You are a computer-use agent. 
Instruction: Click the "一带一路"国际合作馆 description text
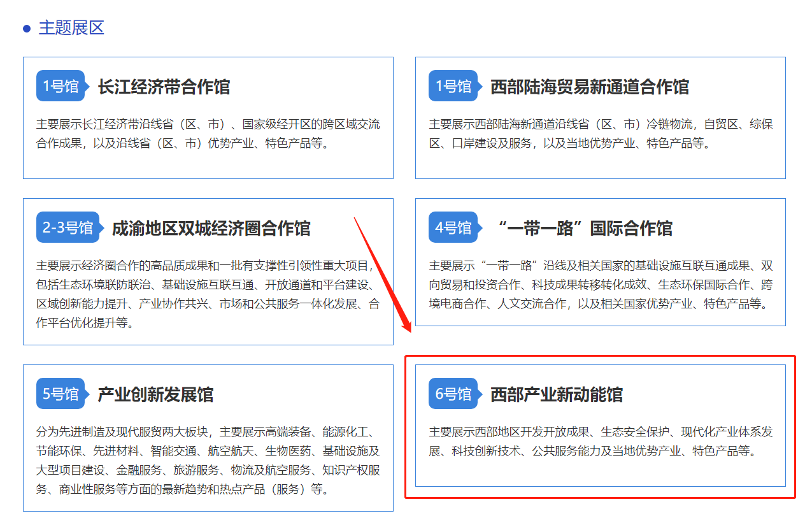(x=600, y=285)
